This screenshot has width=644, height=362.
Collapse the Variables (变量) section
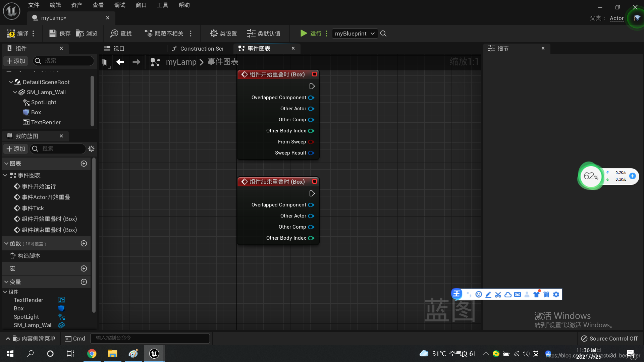point(6,282)
